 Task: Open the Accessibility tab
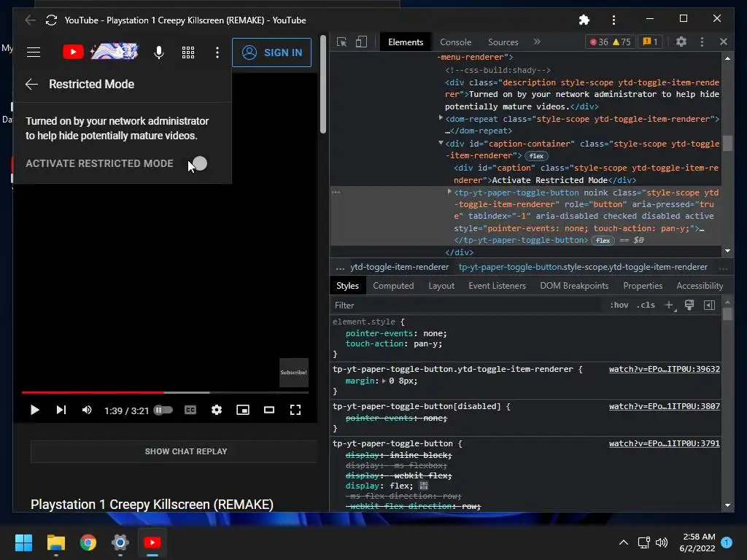click(x=700, y=286)
